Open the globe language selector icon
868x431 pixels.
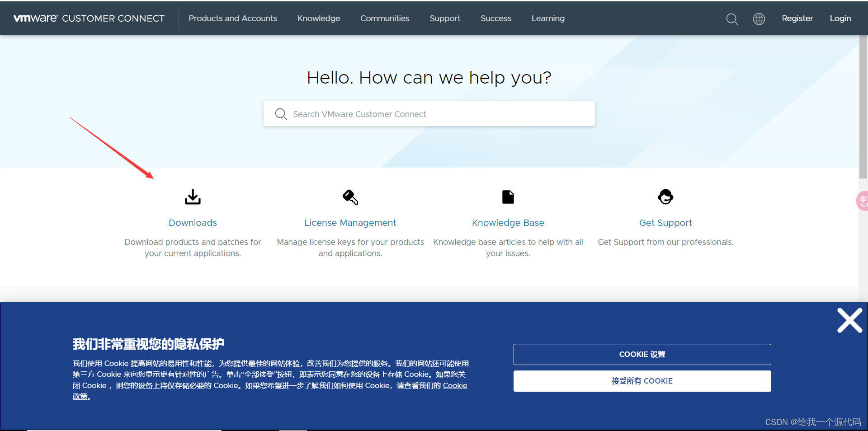click(759, 19)
